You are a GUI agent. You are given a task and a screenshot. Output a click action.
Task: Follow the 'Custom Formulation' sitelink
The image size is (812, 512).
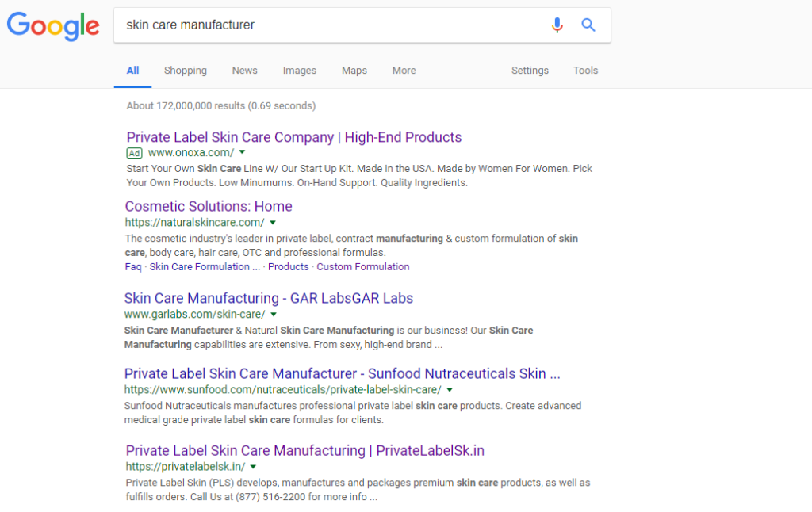(x=362, y=267)
